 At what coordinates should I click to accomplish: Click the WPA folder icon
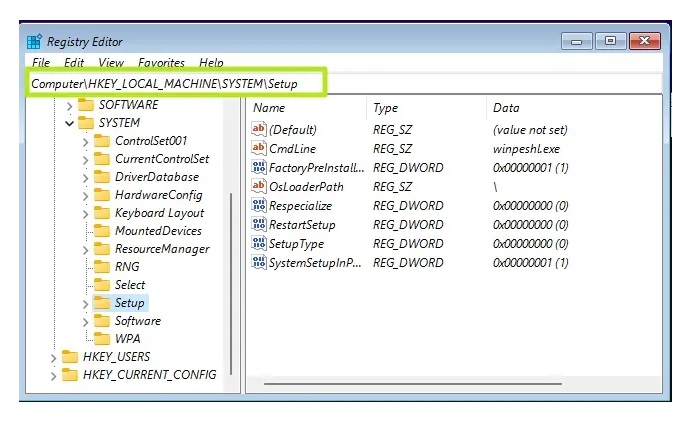point(102,339)
